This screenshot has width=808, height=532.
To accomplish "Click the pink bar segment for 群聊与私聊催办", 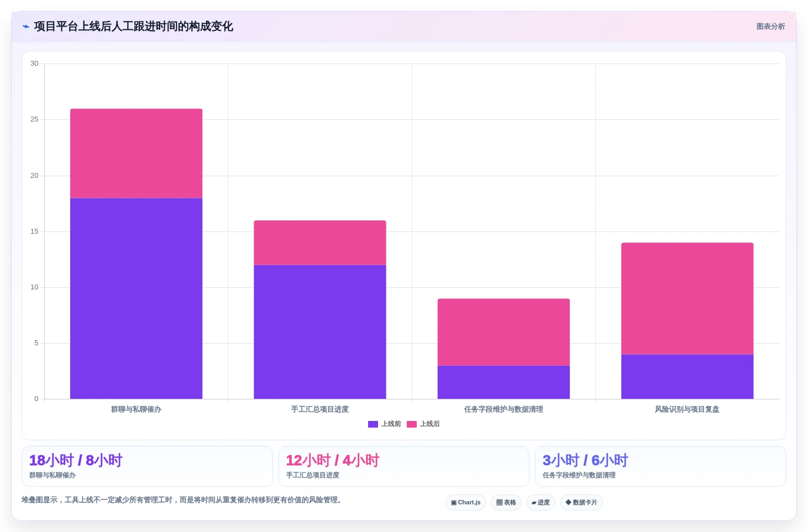I will (x=137, y=154).
